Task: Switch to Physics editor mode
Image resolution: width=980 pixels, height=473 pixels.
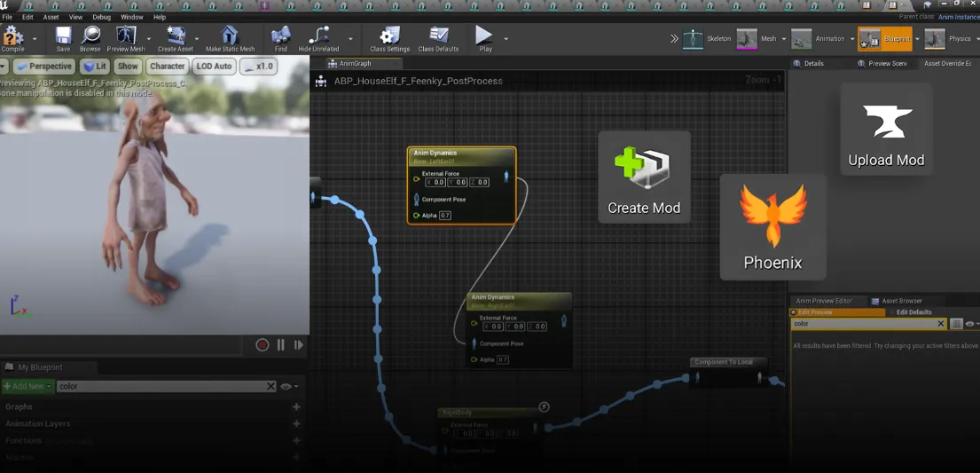Action: point(947,39)
